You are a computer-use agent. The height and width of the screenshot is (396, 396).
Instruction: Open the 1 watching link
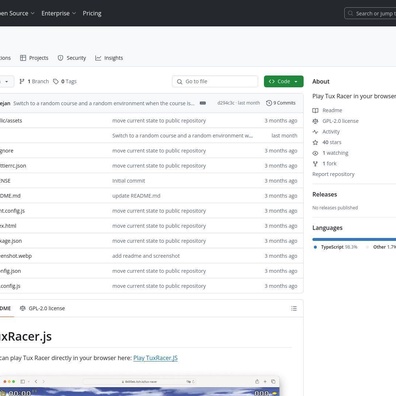pos(335,153)
